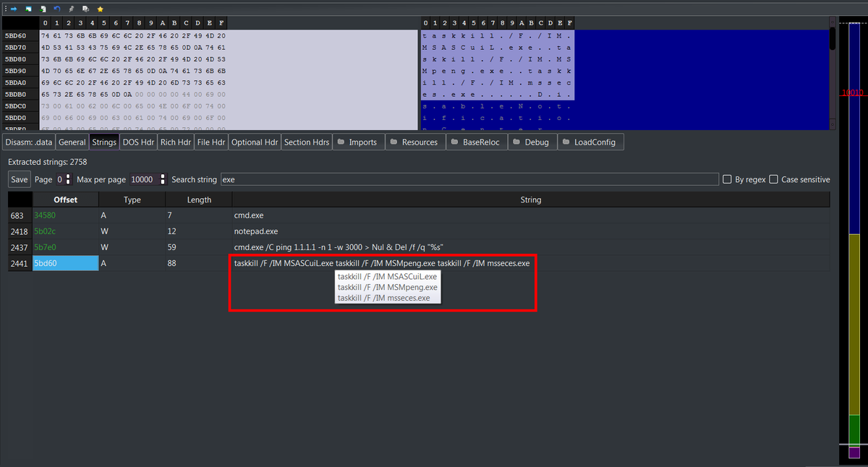Follow offset 5b02c link

click(x=45, y=231)
